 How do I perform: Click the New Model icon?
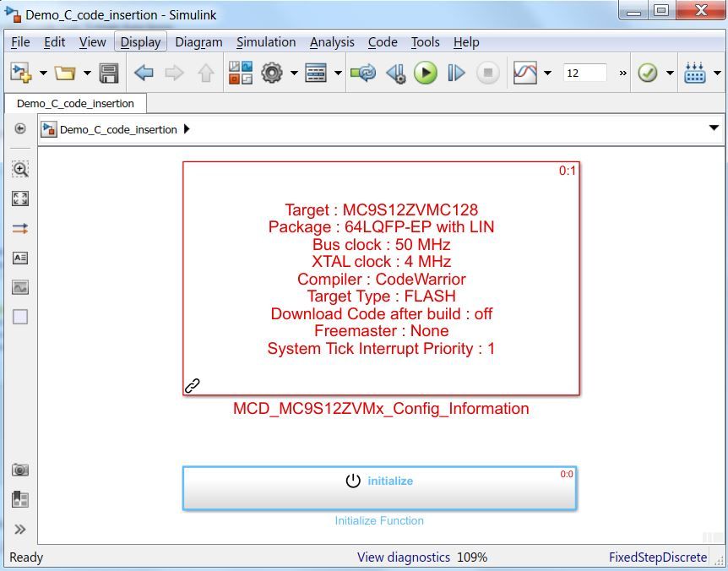point(21,73)
